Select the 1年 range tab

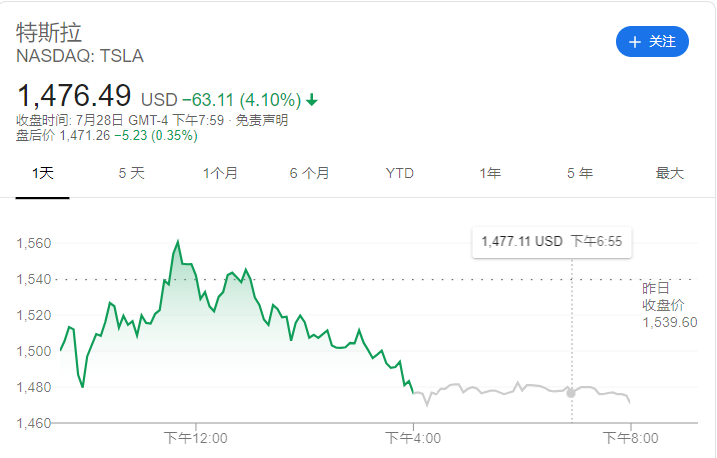490,173
